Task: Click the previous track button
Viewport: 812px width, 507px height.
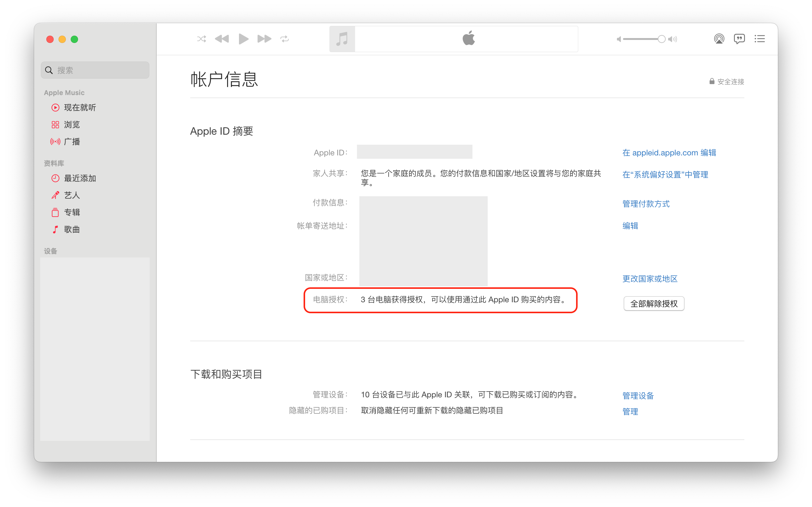Action: point(222,39)
